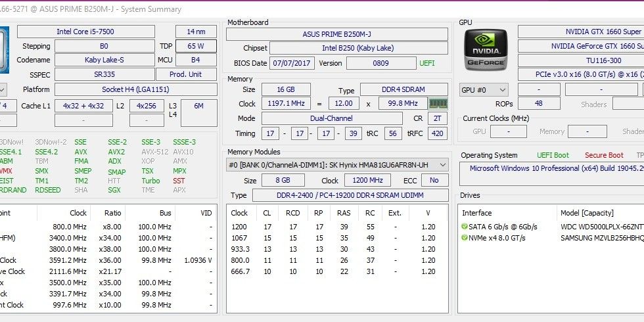644x322 pixels.
Task: Click the 2T command rate field
Action: tap(438, 118)
